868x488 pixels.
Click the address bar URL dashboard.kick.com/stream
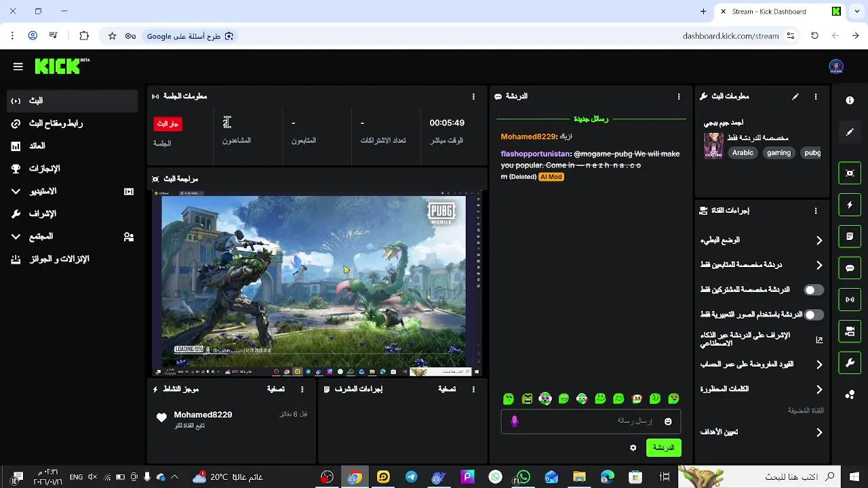click(x=730, y=36)
